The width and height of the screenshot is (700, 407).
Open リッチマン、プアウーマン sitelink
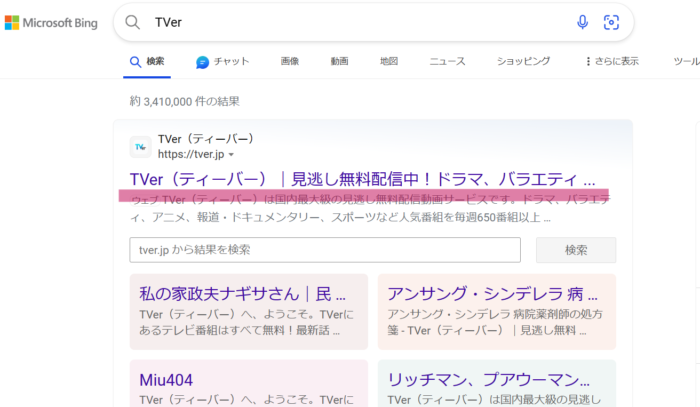(x=488, y=380)
